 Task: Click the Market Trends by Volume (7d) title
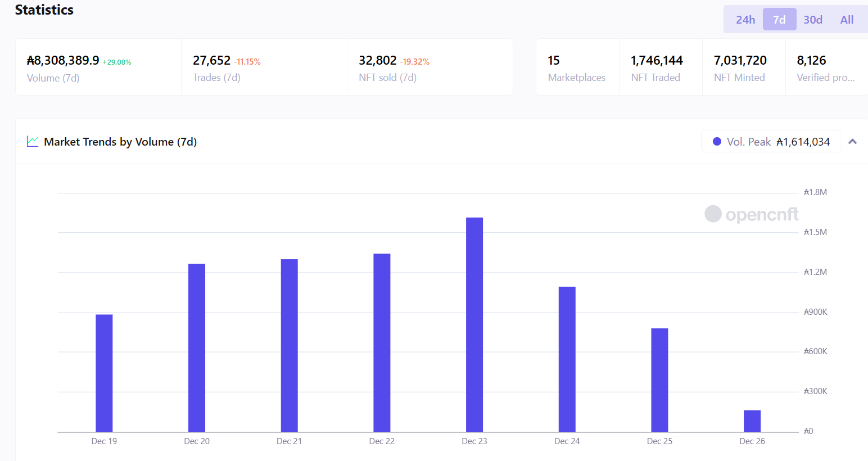coord(120,142)
